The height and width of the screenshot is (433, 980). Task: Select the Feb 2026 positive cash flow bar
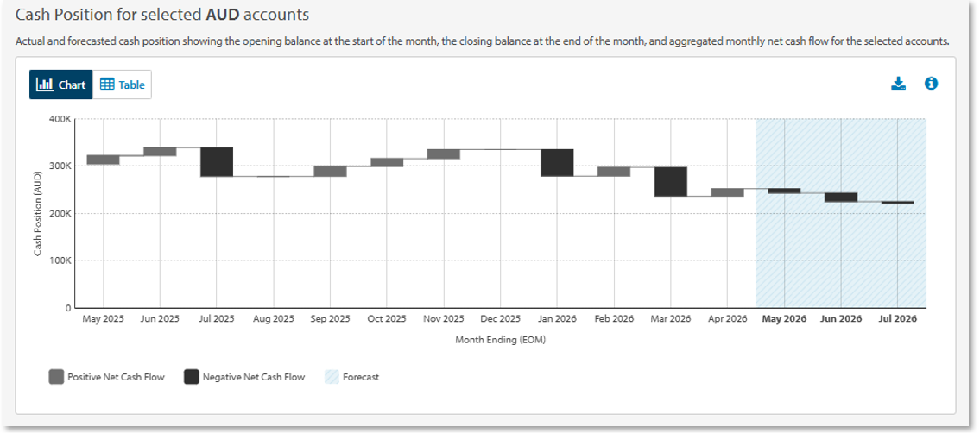pyautogui.click(x=615, y=172)
